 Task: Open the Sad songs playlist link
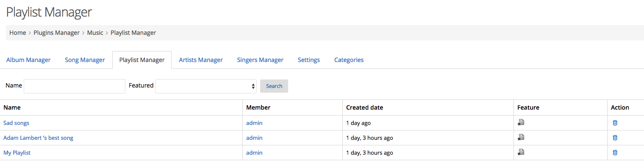click(x=16, y=123)
